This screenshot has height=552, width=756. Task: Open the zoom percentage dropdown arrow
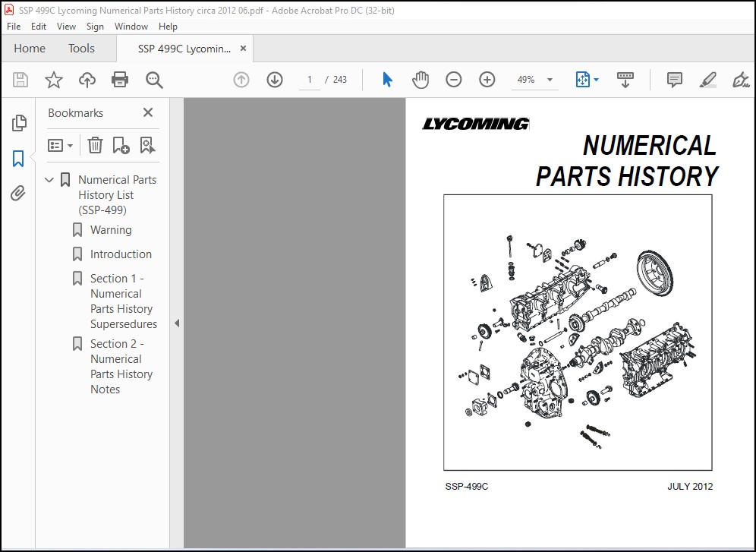click(x=550, y=80)
